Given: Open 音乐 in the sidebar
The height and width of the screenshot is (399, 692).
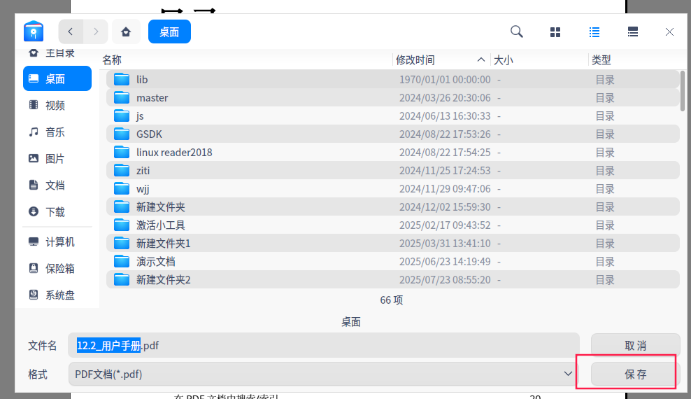Looking at the screenshot, I should click(57, 132).
